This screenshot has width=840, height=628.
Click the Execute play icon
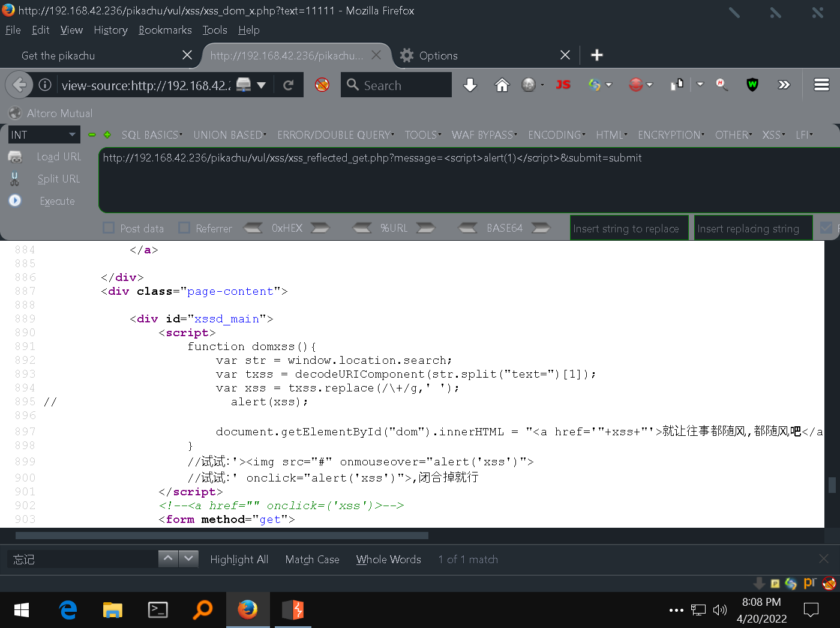[x=15, y=201]
